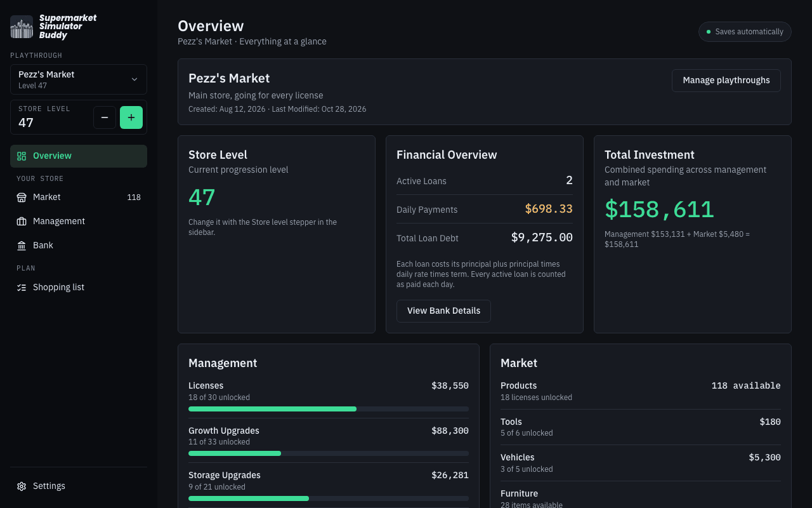Click the Total Investment figure $158,611
Image resolution: width=812 pixels, height=508 pixels.
[659, 209]
